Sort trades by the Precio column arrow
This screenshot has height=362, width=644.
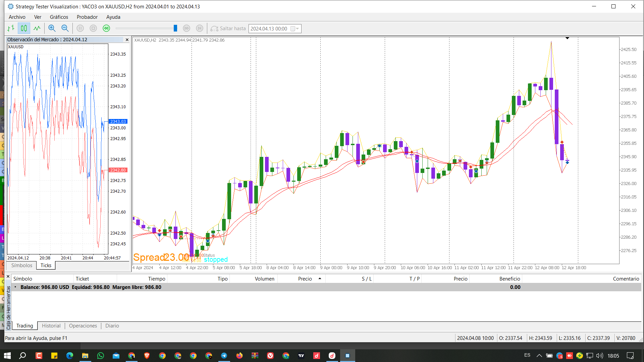[320, 279]
